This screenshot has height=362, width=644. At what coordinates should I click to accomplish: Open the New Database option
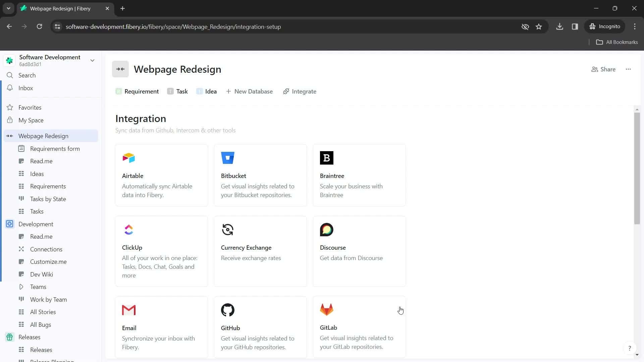[x=250, y=91]
